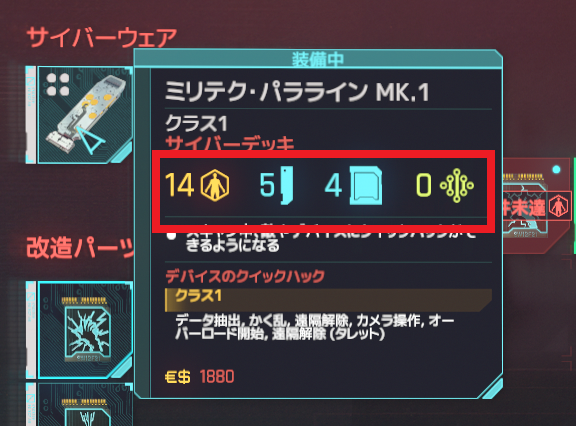
Task: Click the ミリテク·パララインMK.1 item title
Action: click(x=297, y=92)
